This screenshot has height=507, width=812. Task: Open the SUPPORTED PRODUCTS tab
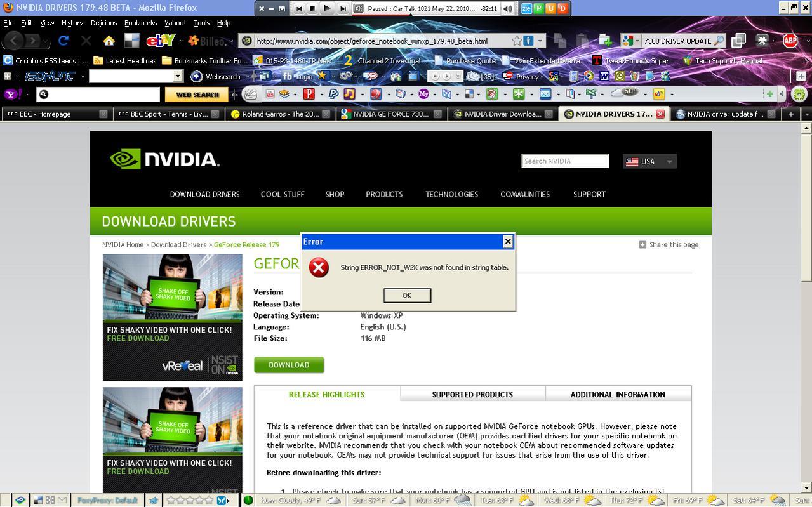click(472, 394)
